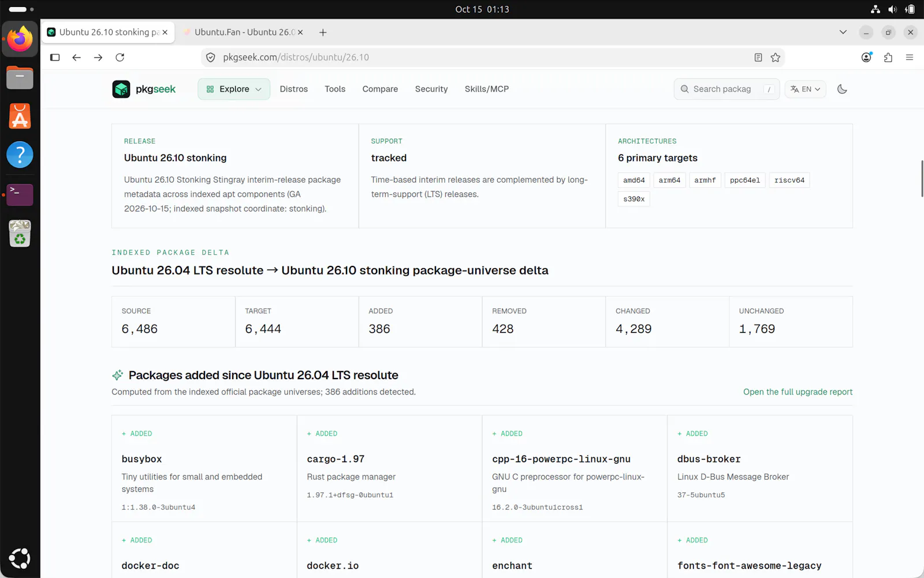The width and height of the screenshot is (924, 578).
Task: Go forward with the right arrow
Action: pos(98,57)
